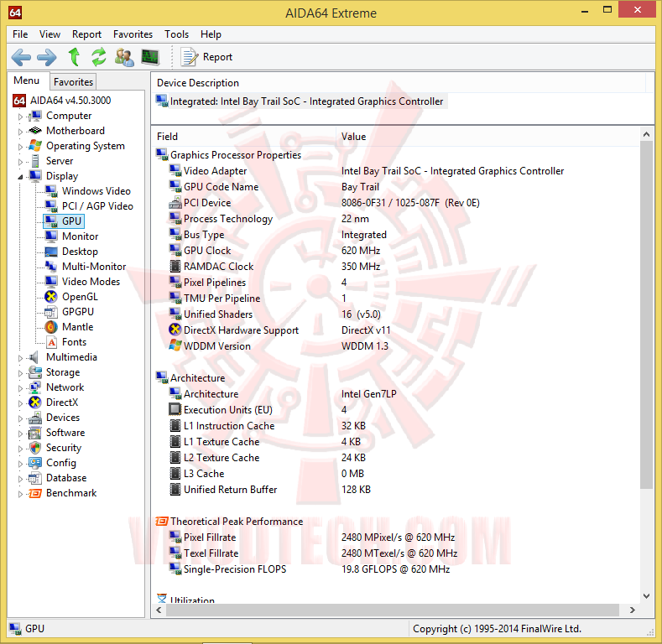
Task: Expand the Storage tree node
Action: [x=20, y=373]
